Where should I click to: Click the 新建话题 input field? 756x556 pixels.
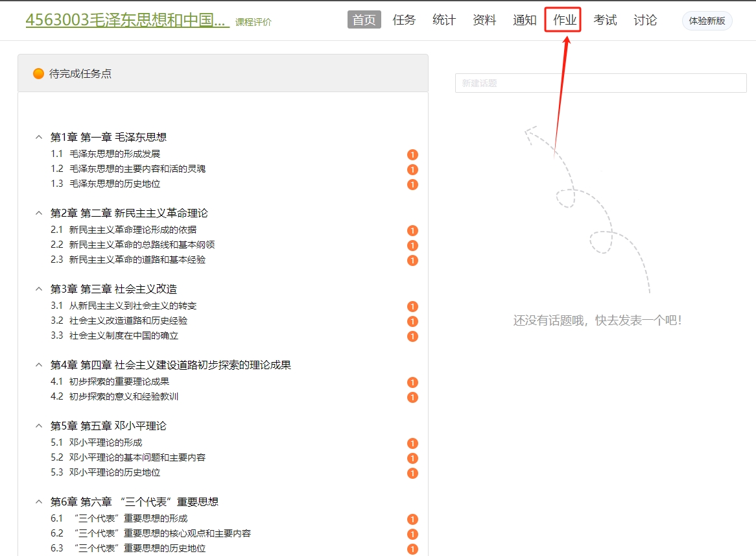[x=600, y=83]
